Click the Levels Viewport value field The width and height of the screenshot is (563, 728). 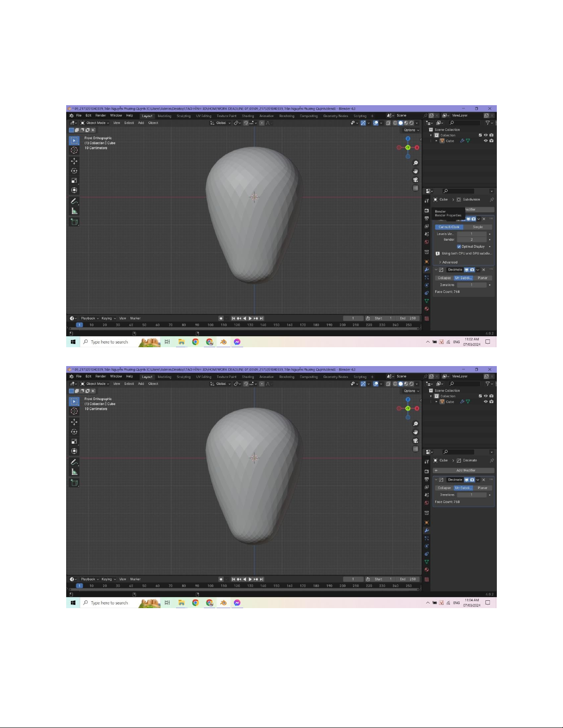point(471,234)
